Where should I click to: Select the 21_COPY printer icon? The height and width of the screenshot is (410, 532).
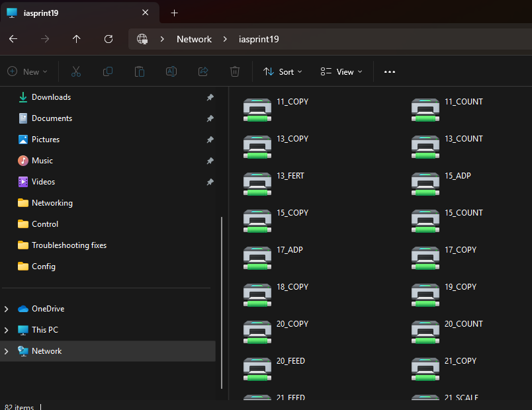coord(425,368)
